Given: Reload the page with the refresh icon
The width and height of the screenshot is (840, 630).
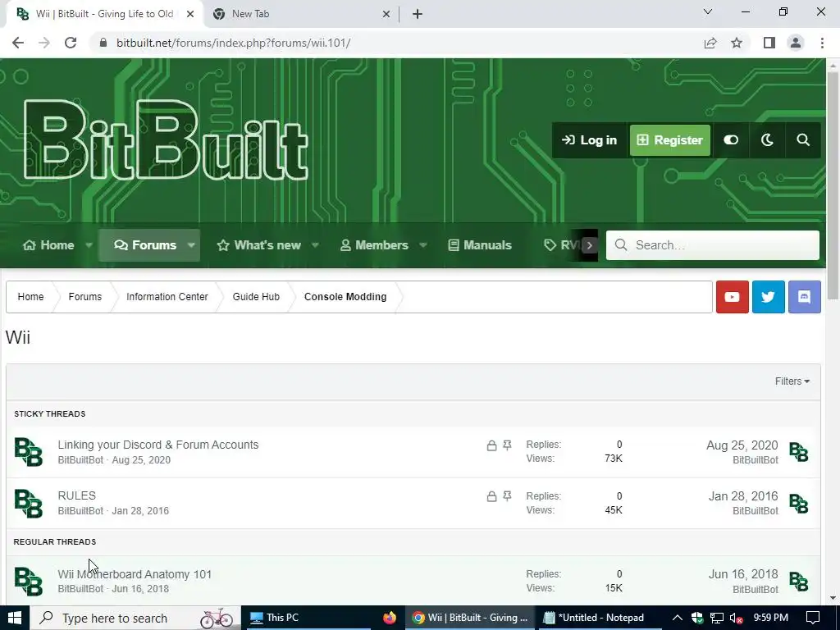Looking at the screenshot, I should click(71, 43).
